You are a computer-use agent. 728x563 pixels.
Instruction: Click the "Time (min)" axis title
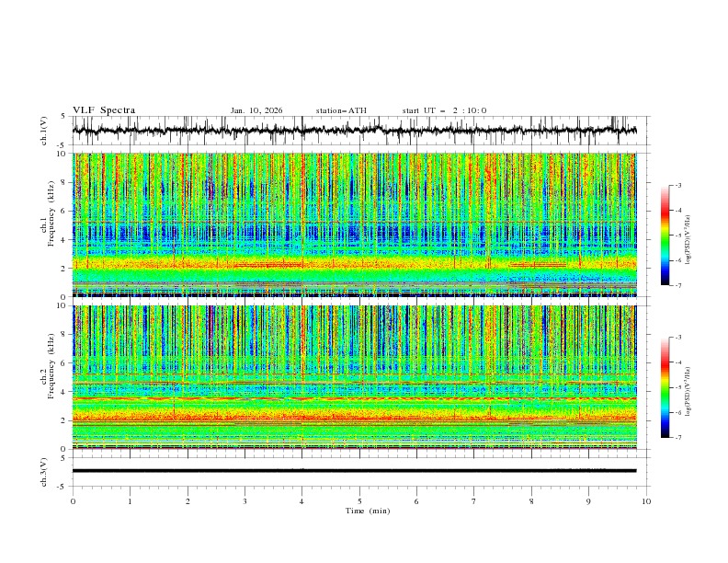368,511
